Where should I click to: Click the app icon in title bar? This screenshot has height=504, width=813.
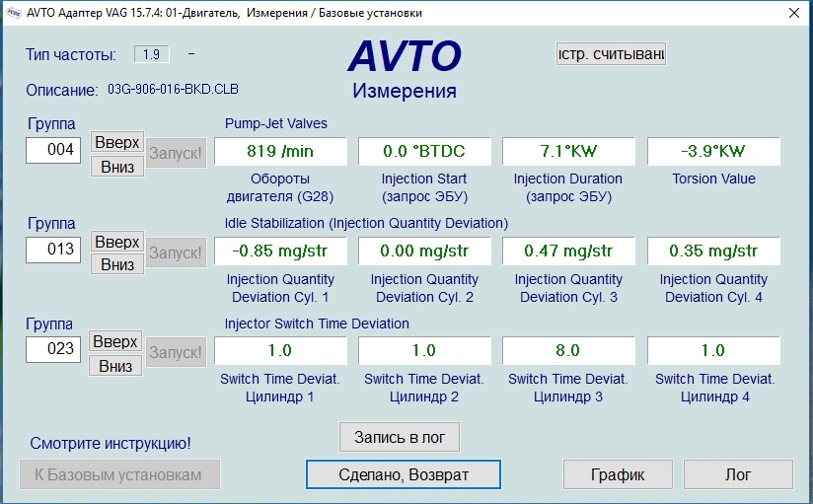pyautogui.click(x=14, y=13)
